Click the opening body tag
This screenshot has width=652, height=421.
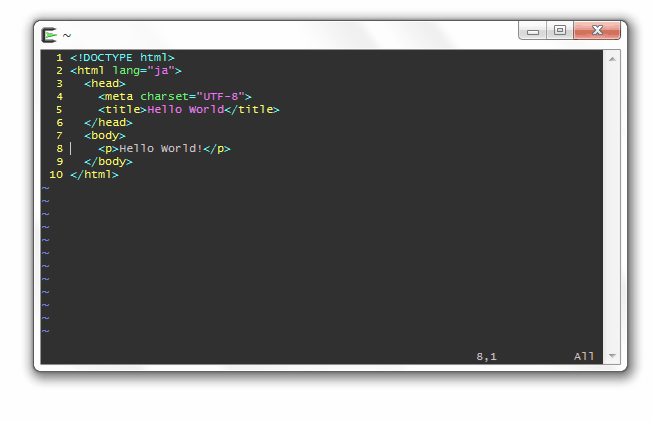coord(105,136)
